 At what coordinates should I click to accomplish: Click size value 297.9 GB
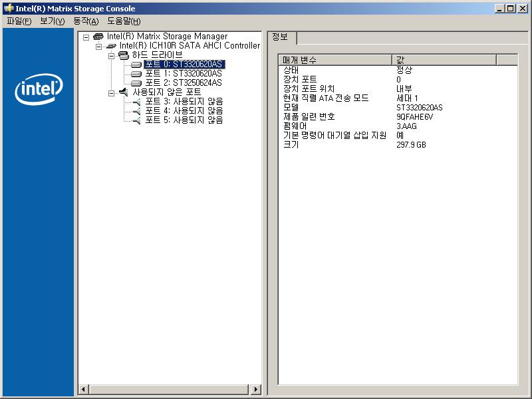tap(411, 145)
